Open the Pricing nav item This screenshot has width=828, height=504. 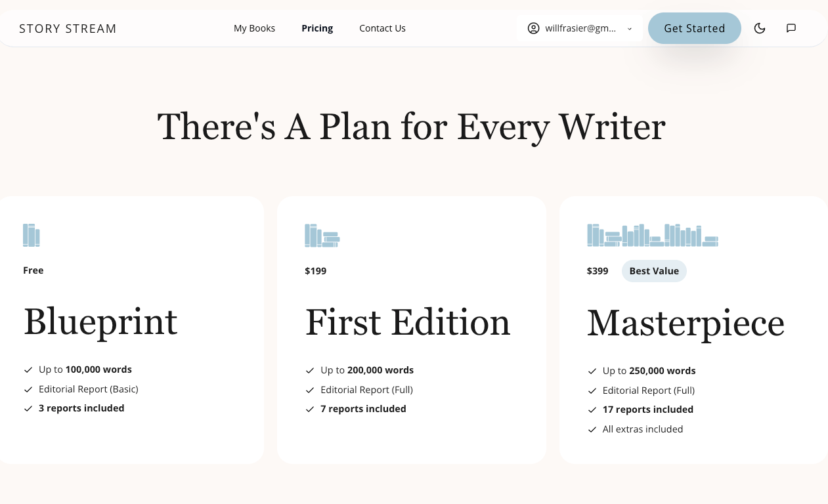click(317, 28)
